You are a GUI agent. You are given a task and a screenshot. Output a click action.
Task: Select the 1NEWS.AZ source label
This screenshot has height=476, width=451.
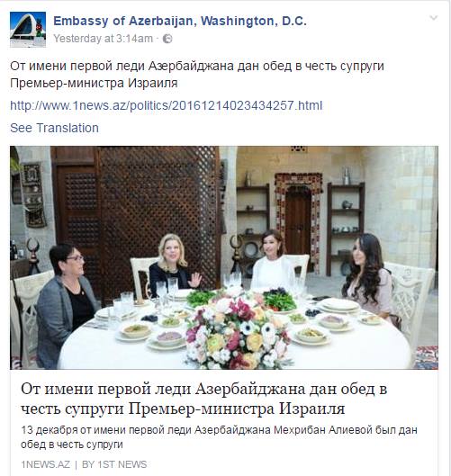pyautogui.click(x=45, y=464)
